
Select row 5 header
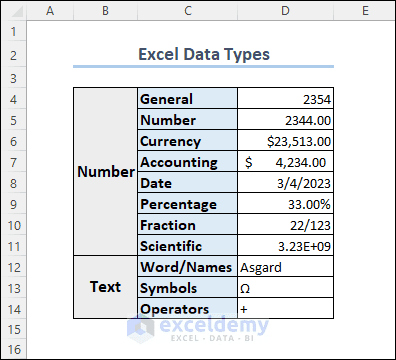coord(13,120)
